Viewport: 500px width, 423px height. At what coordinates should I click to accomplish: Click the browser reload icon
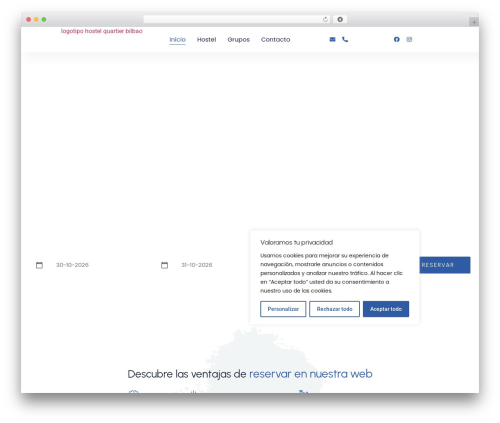pos(325,20)
